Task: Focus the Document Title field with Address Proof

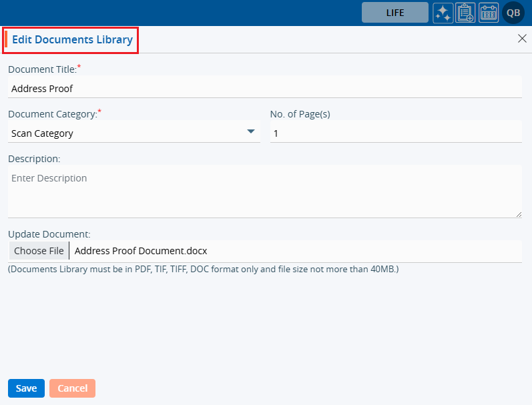Action: click(264, 88)
